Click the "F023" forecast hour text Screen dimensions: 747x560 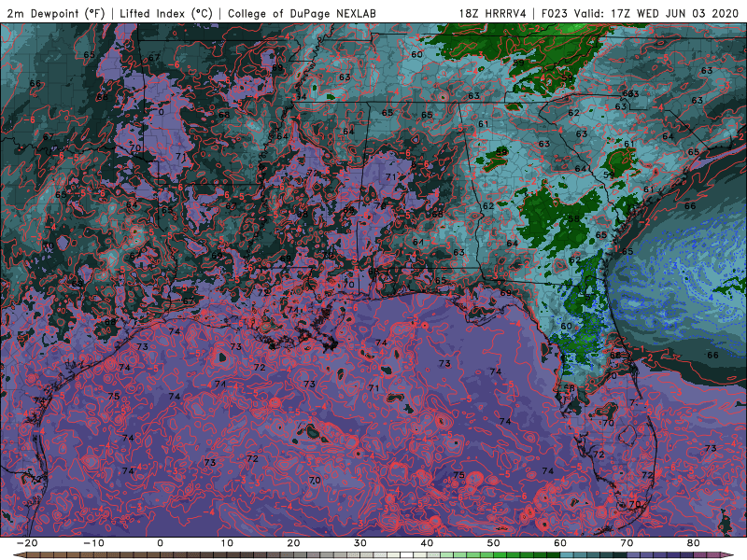[x=555, y=13]
